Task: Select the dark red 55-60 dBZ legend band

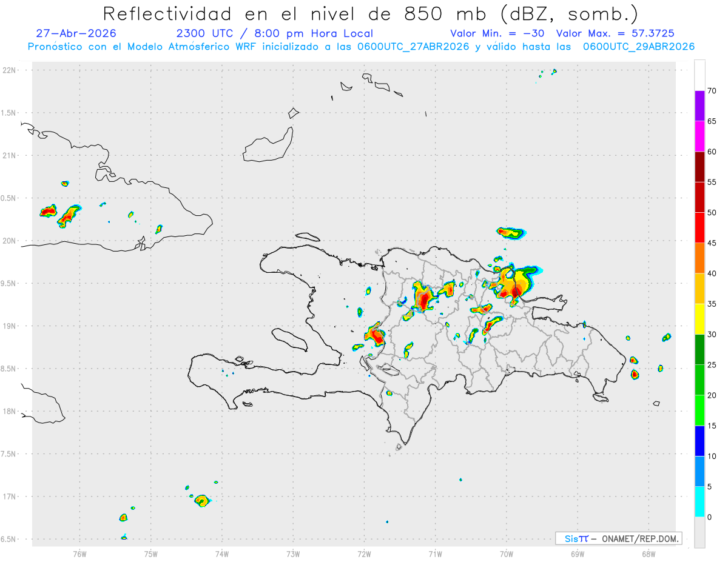Action: coord(699,167)
